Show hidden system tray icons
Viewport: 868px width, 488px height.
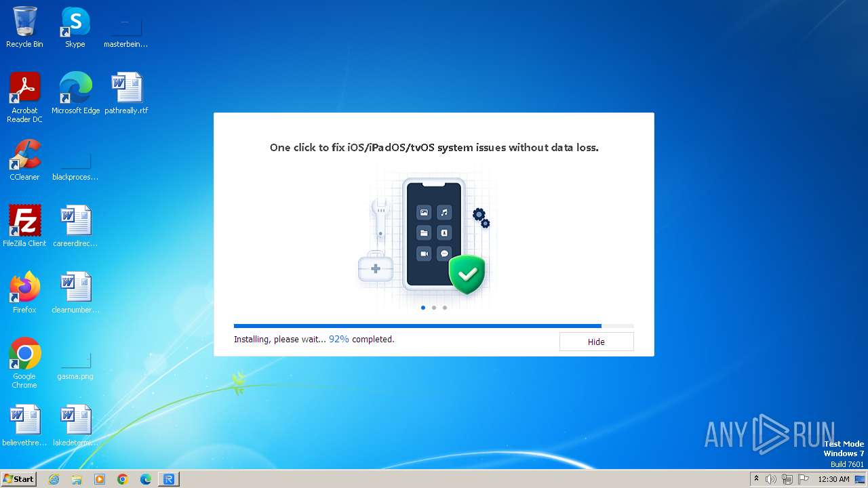point(756,479)
